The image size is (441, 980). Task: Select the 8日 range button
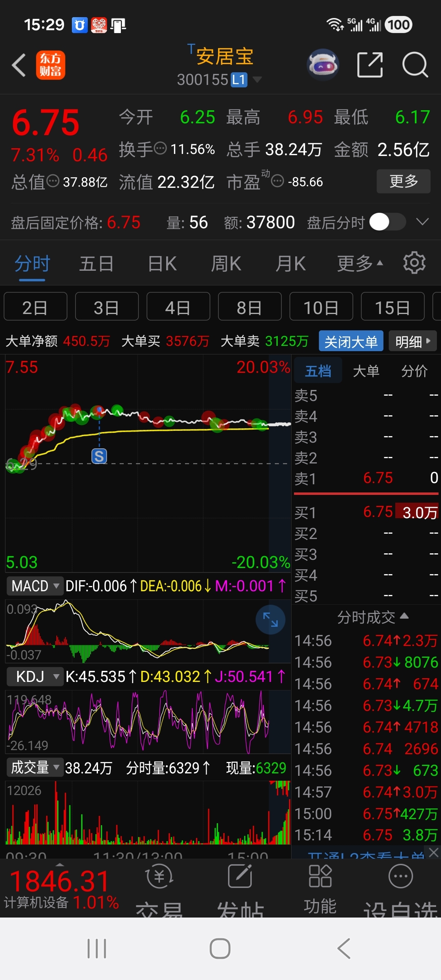(x=250, y=306)
